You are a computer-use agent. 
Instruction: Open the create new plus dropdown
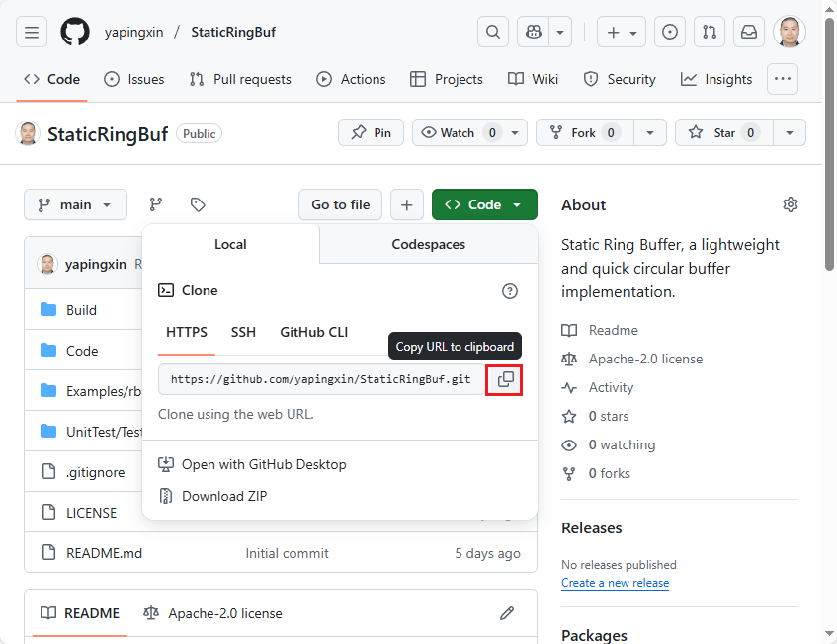[622, 32]
